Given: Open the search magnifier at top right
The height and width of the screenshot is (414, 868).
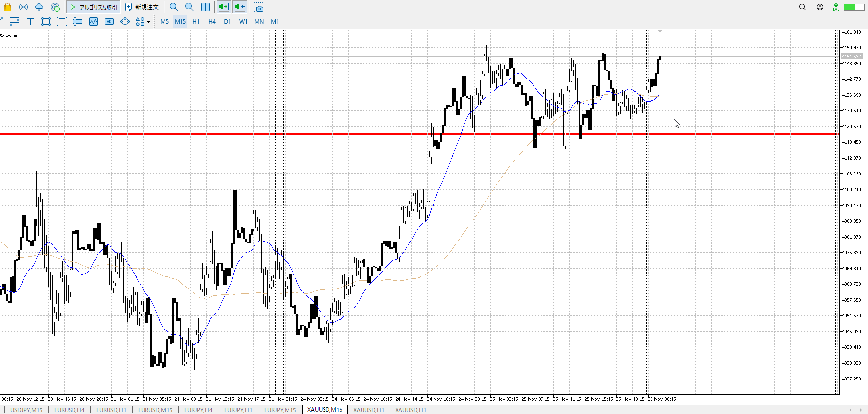Looking at the screenshot, I should [x=802, y=7].
